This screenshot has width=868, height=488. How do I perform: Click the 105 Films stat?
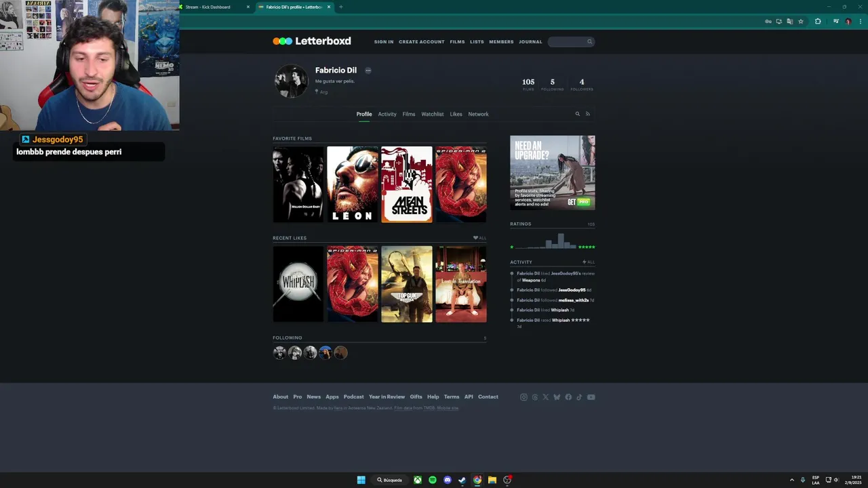click(x=528, y=84)
